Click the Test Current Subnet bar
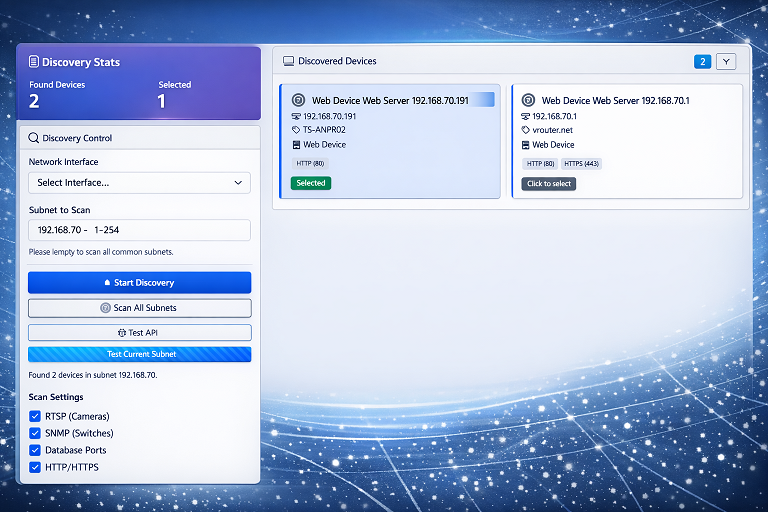Image resolution: width=768 pixels, height=512 pixels. point(139,354)
